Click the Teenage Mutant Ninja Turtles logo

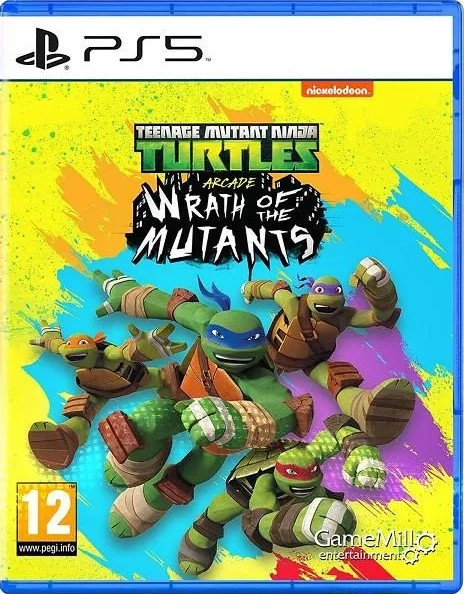[227, 148]
